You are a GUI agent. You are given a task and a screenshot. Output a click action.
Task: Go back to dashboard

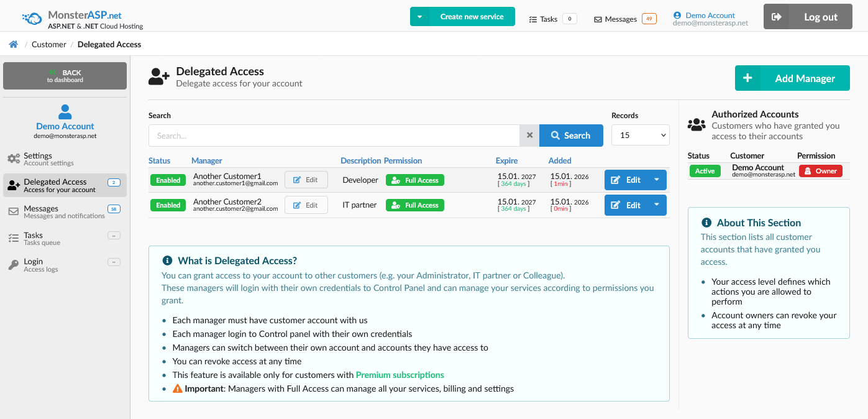tap(65, 76)
